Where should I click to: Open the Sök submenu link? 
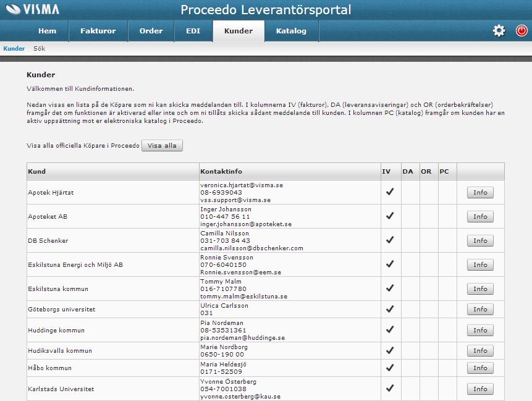(40, 49)
